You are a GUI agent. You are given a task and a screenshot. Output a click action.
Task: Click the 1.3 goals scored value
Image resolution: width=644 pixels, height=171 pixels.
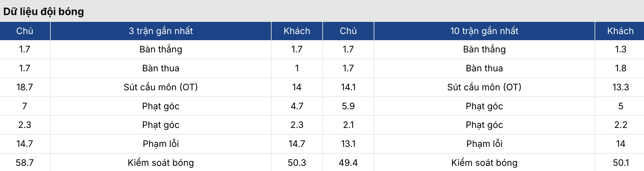(x=621, y=49)
